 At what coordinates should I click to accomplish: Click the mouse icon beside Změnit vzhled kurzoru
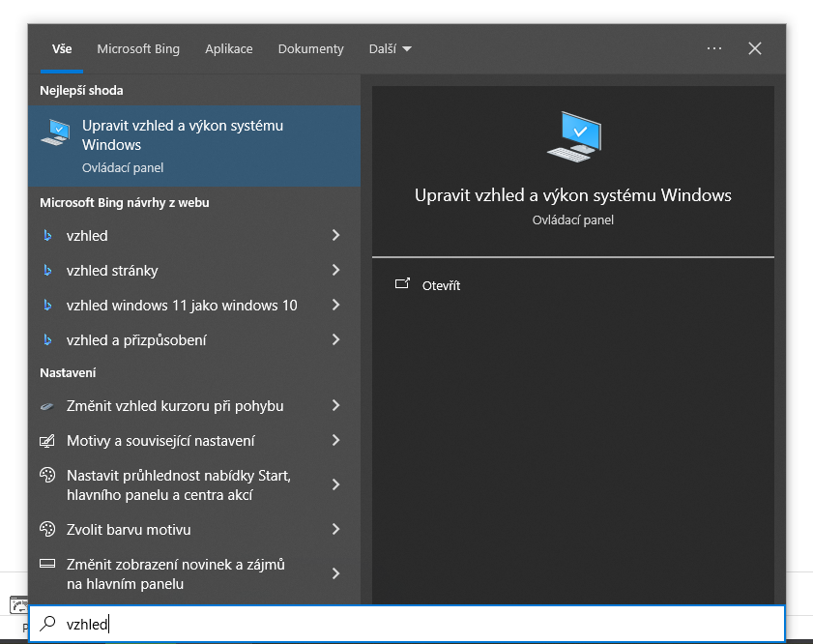pyautogui.click(x=47, y=406)
